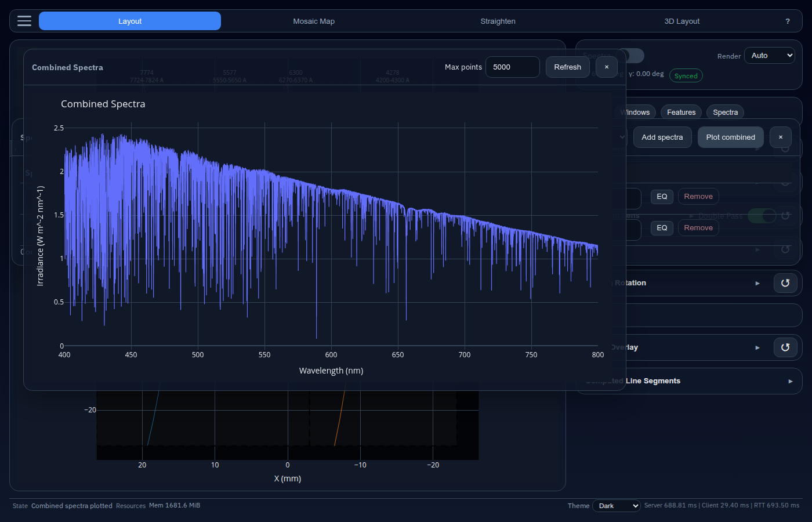Remove the first spectrum row
Image resolution: width=812 pixels, height=522 pixels.
point(698,197)
